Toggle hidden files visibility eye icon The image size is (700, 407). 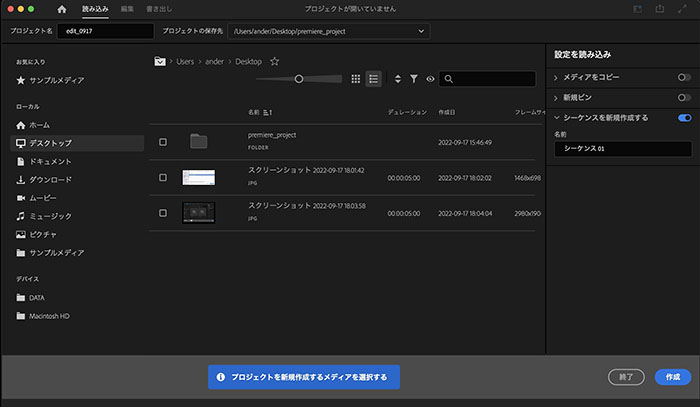tap(430, 79)
